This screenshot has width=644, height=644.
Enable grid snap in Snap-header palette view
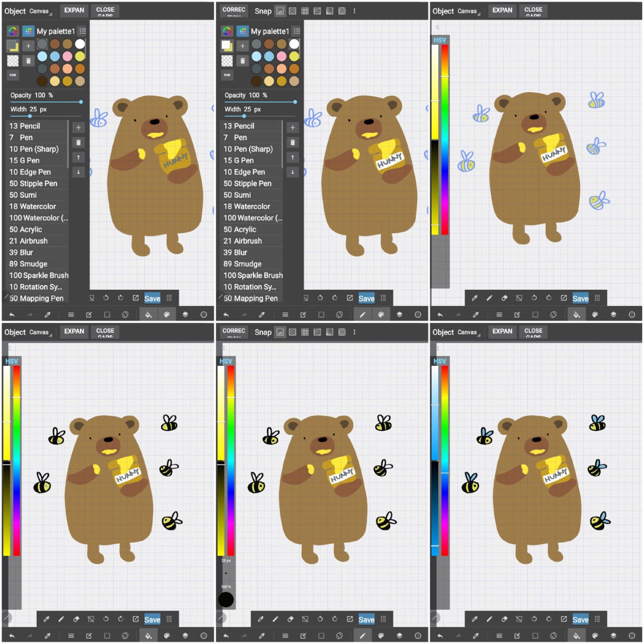click(305, 11)
